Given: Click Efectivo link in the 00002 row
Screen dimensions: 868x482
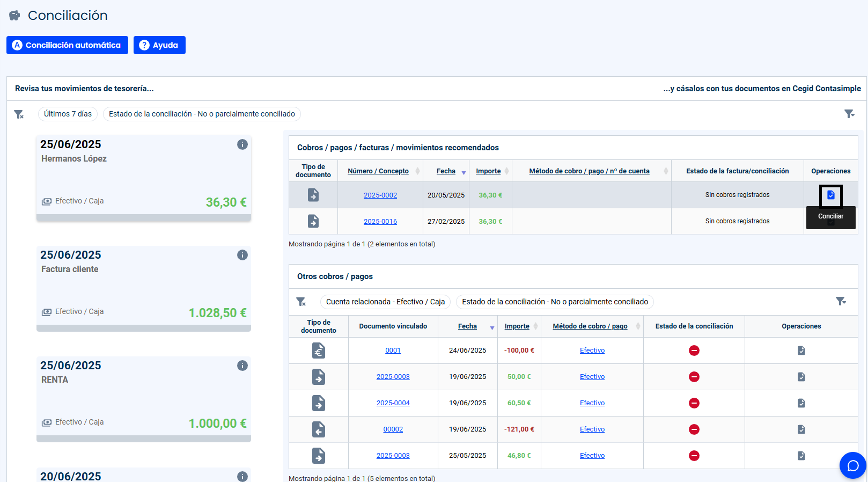Looking at the screenshot, I should click(x=592, y=429).
